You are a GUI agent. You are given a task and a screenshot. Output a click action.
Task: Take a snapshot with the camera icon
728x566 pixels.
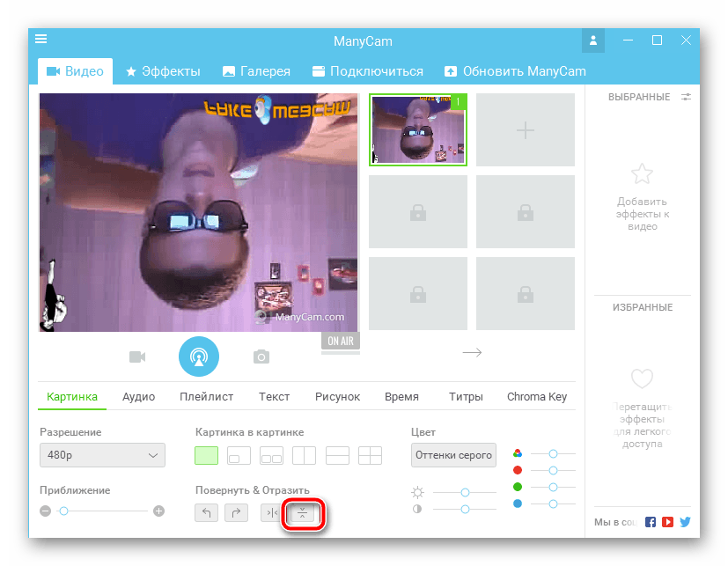click(x=261, y=357)
